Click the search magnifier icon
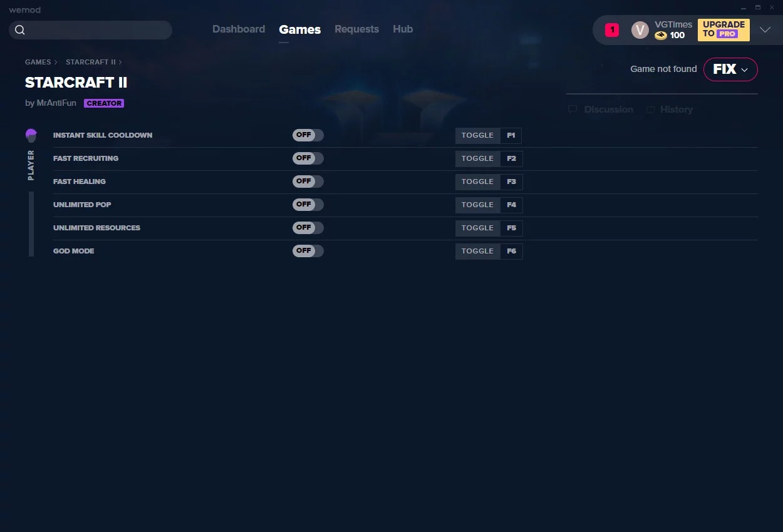The height and width of the screenshot is (532, 783). click(x=20, y=30)
